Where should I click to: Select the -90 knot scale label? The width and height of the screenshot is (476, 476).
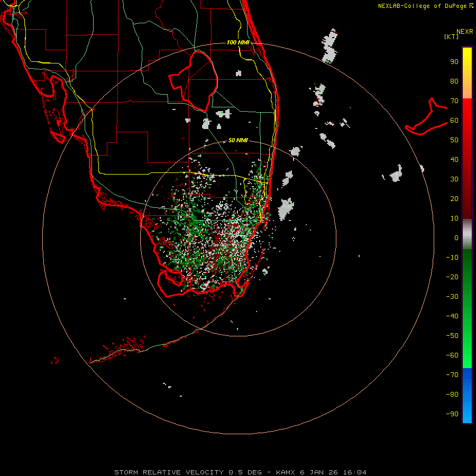coord(452,414)
